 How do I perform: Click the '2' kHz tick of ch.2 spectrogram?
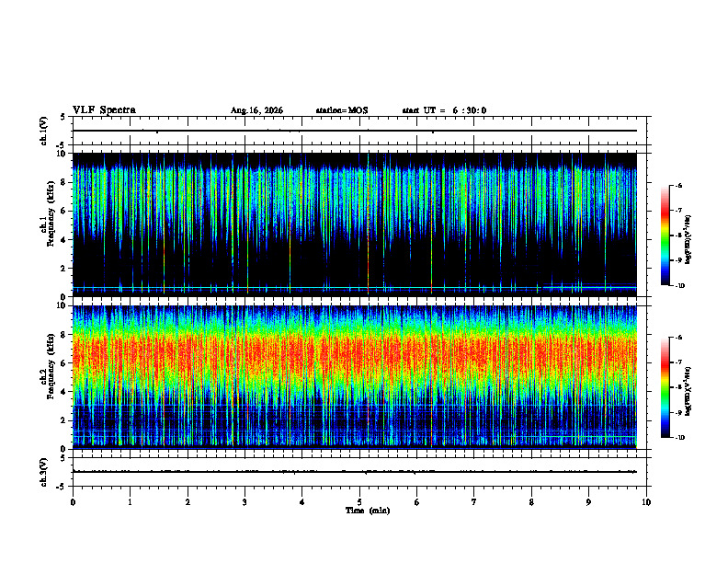pyautogui.click(x=64, y=420)
